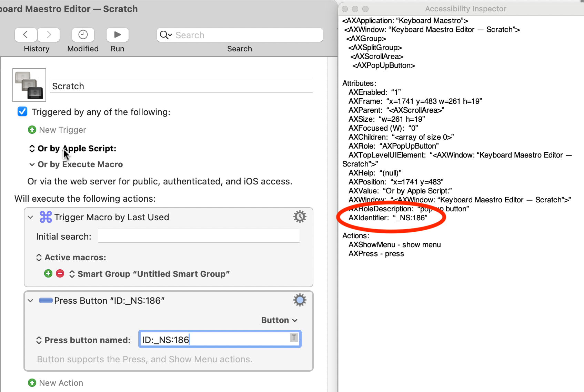
Task: Collapse the Press Button action
Action: (x=30, y=301)
